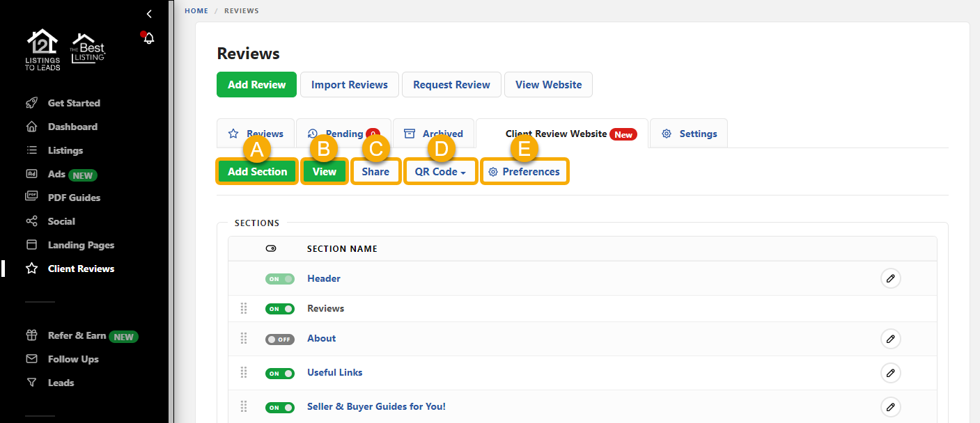
Task: Edit the About section using its pencil icon
Action: [890, 339]
